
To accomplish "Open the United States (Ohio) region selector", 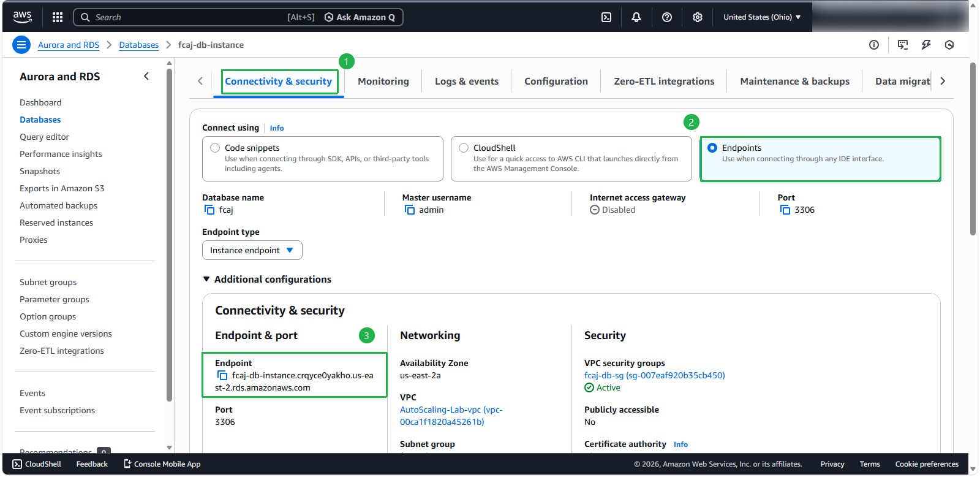I will click(x=762, y=17).
